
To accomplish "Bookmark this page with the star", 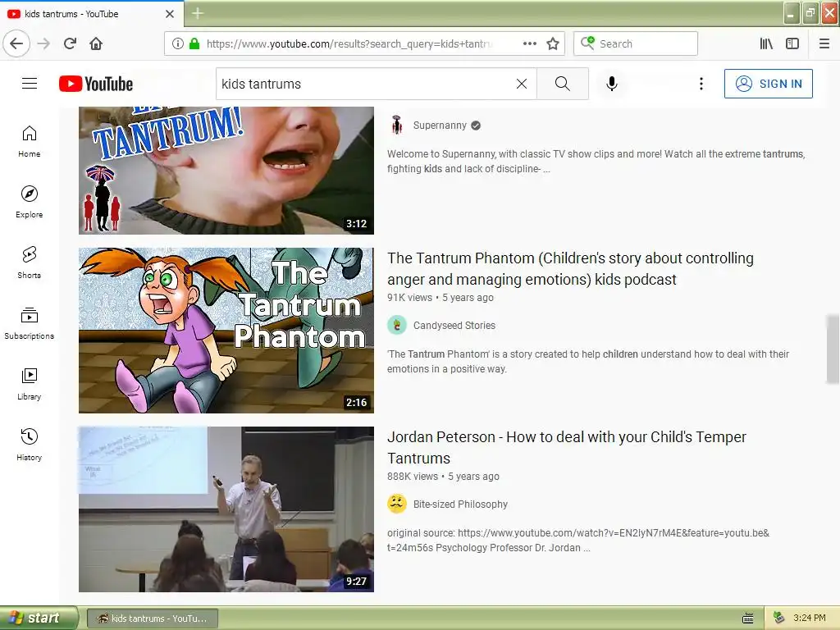I will click(x=553, y=43).
